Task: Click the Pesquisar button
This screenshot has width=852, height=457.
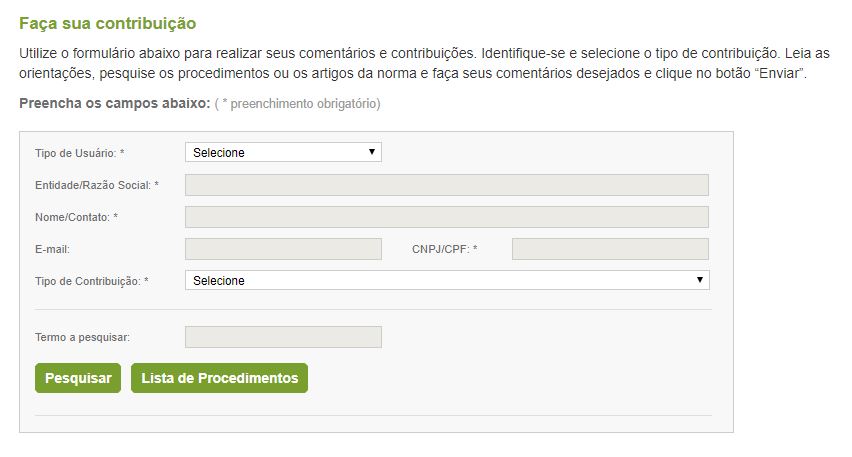Action: click(78, 378)
